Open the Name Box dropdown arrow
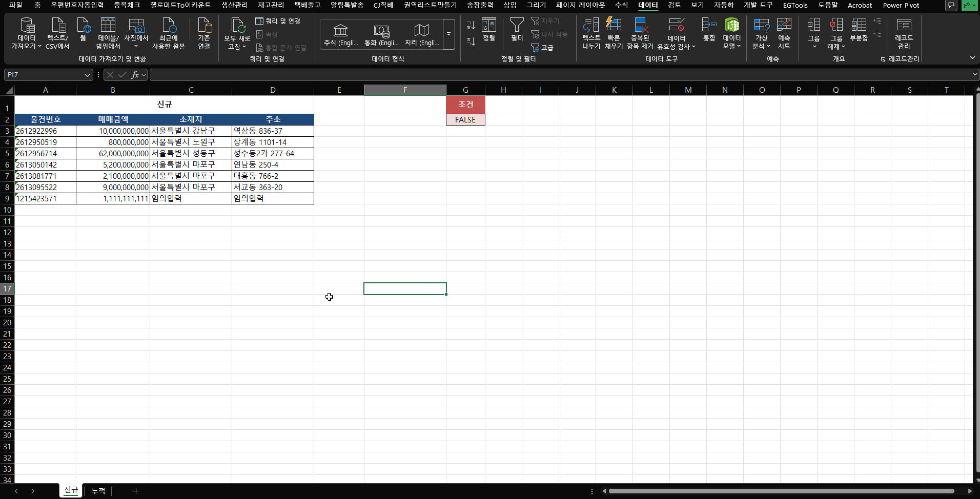980x499 pixels. pyautogui.click(x=87, y=75)
